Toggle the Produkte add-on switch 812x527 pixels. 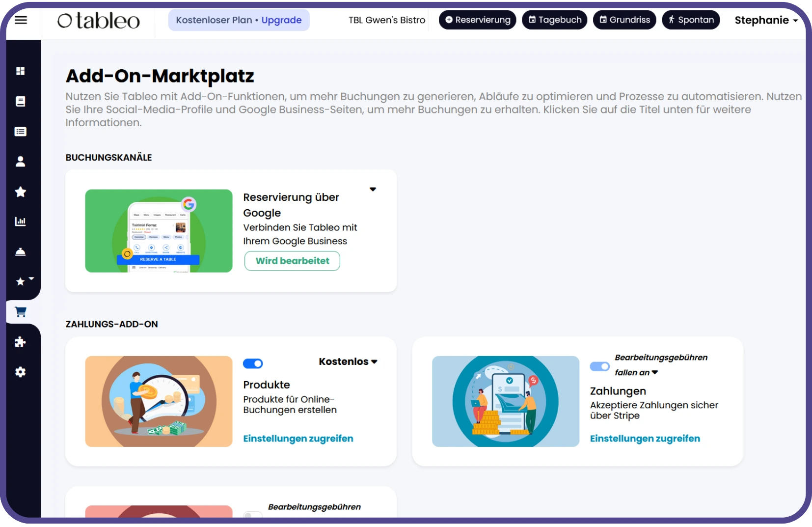coord(253,363)
